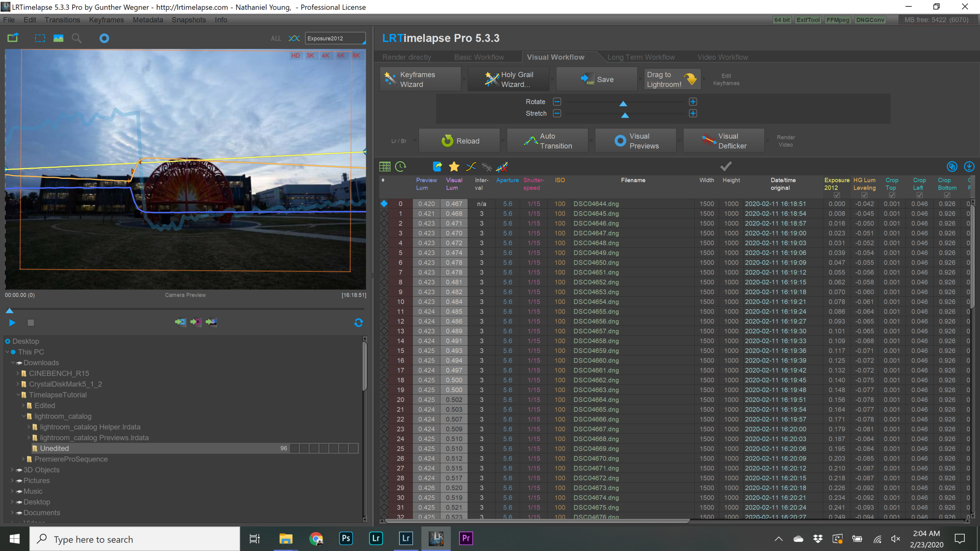Click the green table grid icon

pyautogui.click(x=385, y=167)
